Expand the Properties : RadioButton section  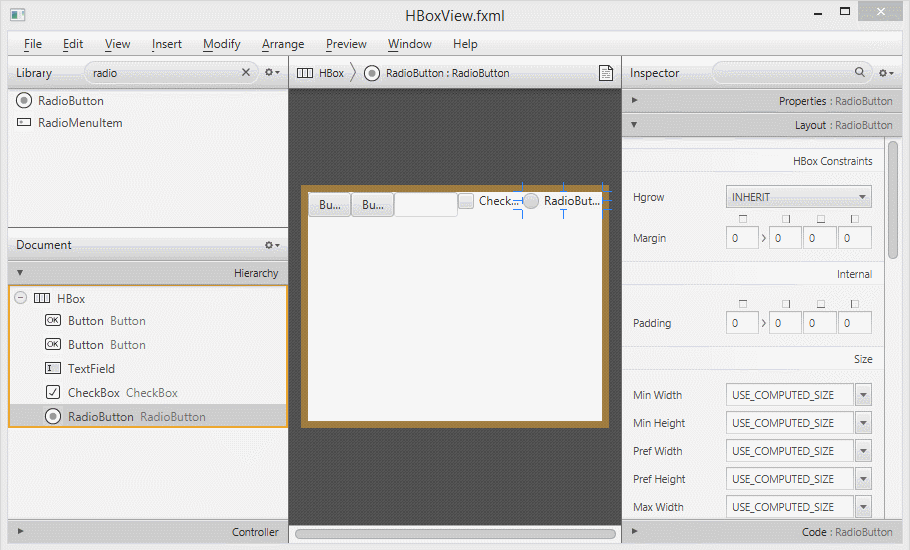click(x=634, y=100)
